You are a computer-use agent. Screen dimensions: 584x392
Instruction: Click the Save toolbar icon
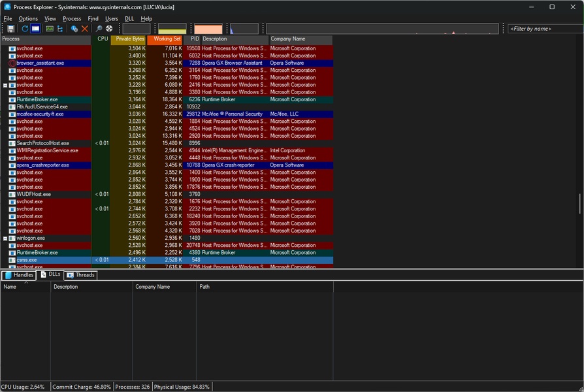click(10, 29)
